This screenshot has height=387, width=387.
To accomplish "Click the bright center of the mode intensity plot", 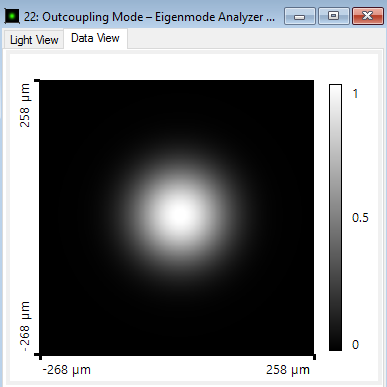I will click(x=180, y=215).
